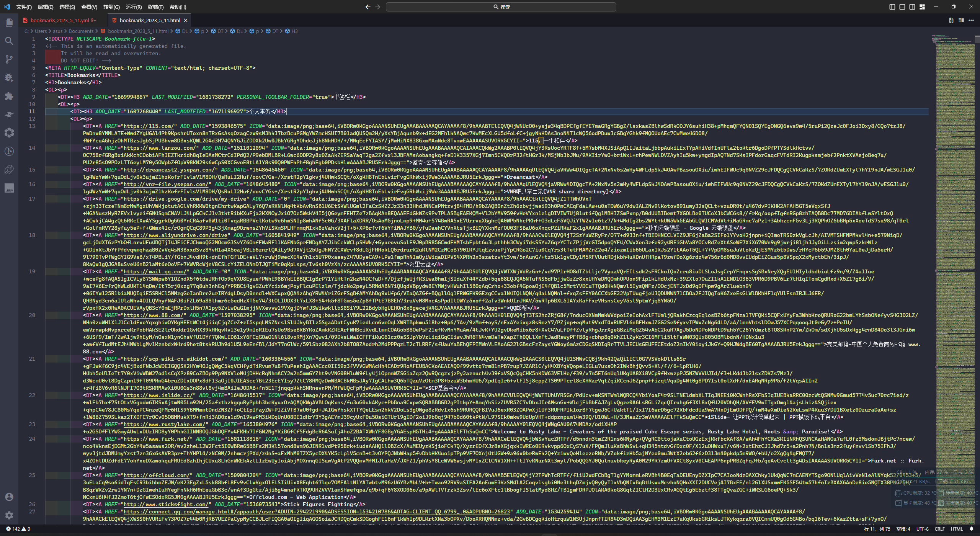The image size is (980, 536).
Task: Open the Search view icon
Action: (9, 41)
